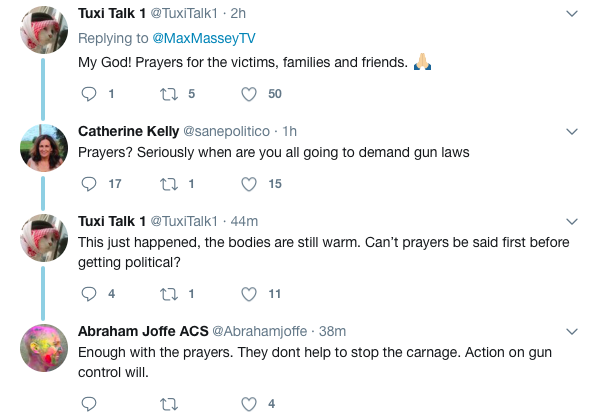This screenshot has width=603, height=412.
Task: Retweet the 'getting political?' tweet
Action: coord(169,294)
